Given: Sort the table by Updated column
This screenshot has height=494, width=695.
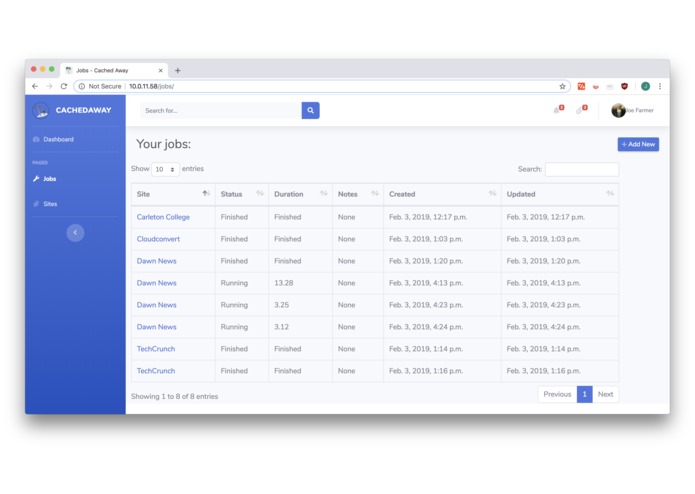Looking at the screenshot, I should pos(560,194).
